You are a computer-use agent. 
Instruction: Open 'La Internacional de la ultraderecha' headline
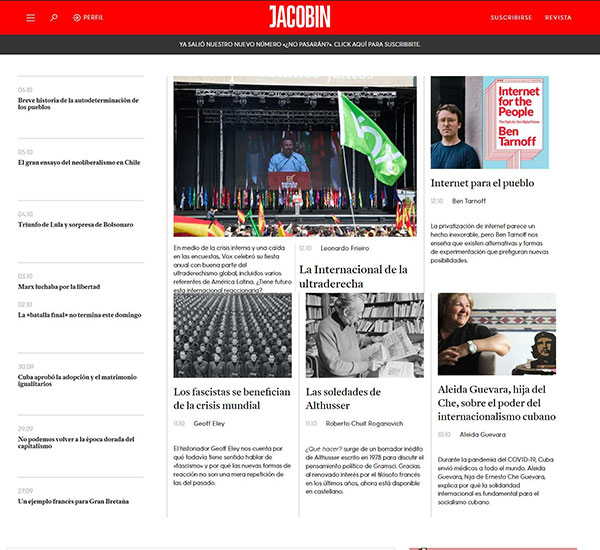pyautogui.click(x=353, y=276)
